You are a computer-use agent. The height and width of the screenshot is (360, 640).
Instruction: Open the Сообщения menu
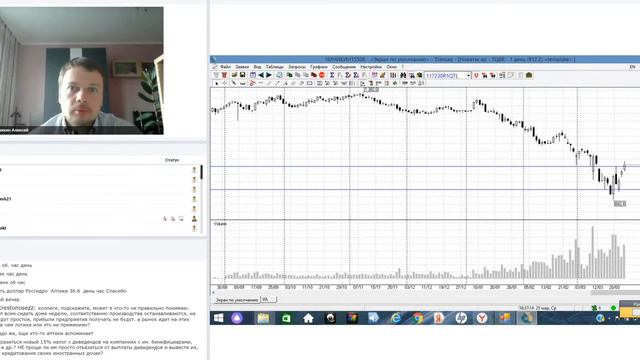pos(344,67)
